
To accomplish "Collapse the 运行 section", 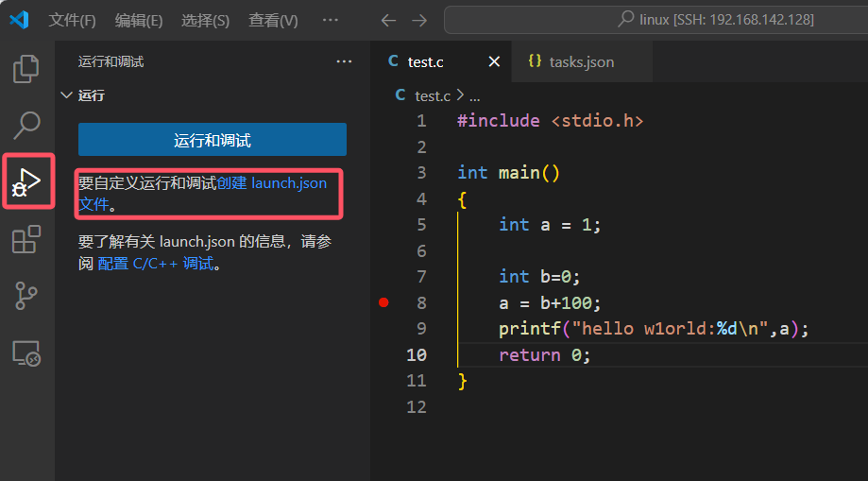I will pos(66,95).
